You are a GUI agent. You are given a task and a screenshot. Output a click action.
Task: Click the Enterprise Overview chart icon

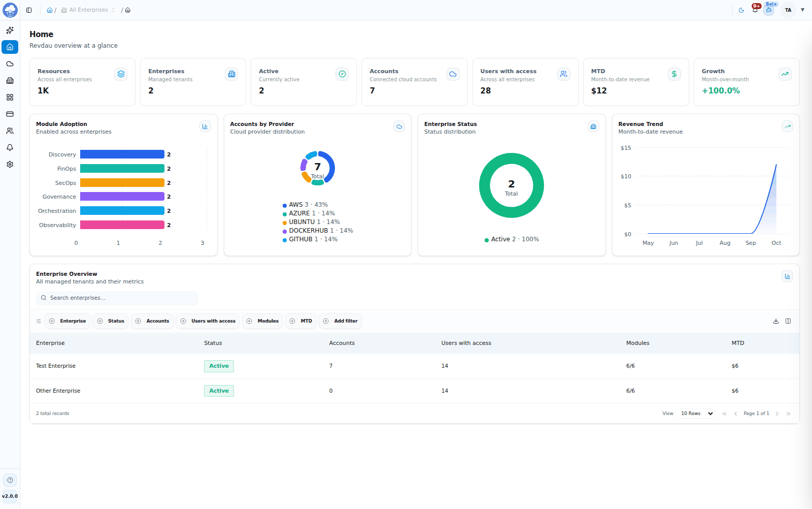787,276
